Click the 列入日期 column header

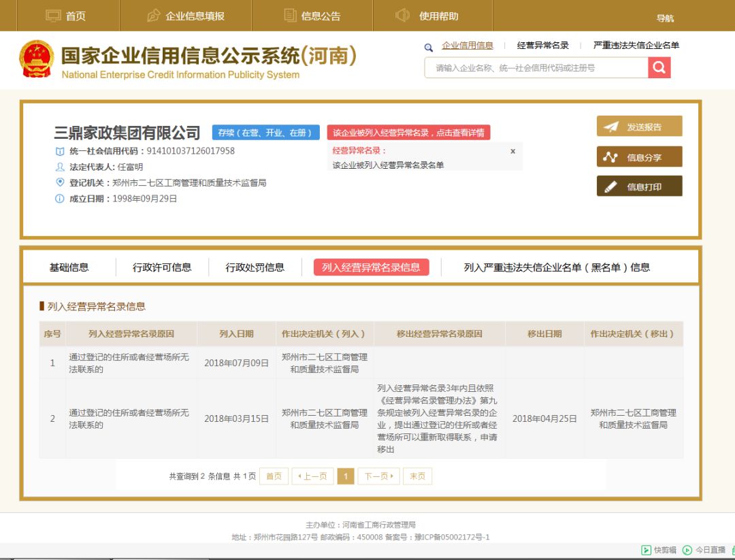point(236,333)
